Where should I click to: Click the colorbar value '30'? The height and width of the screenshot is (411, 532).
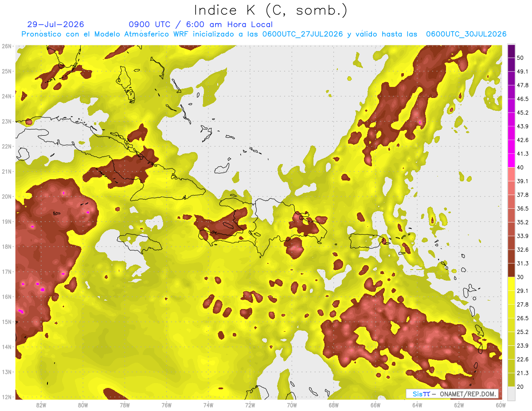click(520, 277)
